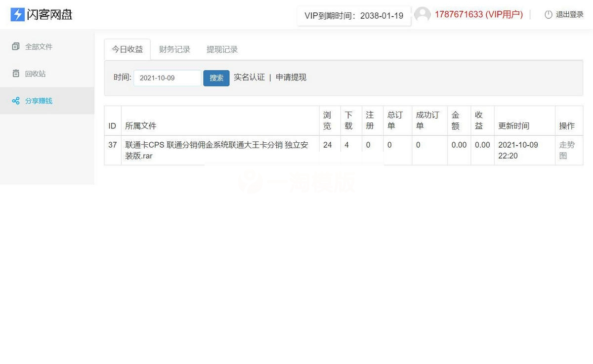This screenshot has height=364, width=593.
Task: Click the power icon beside 退出登录
Action: 549,14
